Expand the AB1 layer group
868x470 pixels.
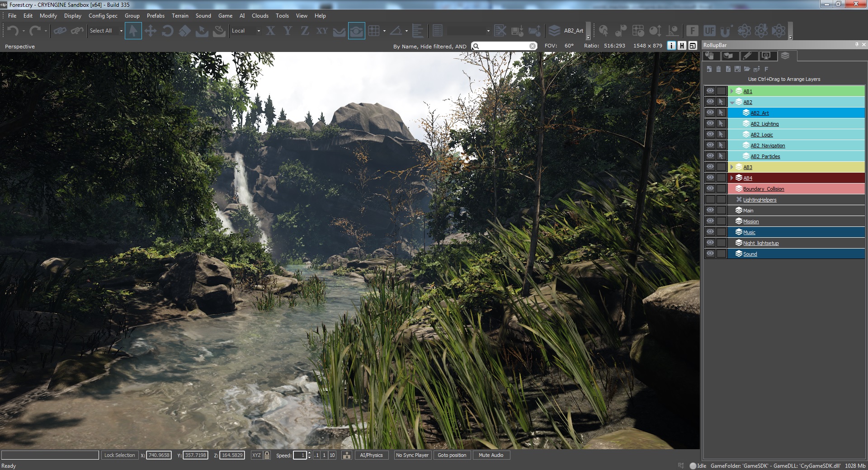(732, 91)
